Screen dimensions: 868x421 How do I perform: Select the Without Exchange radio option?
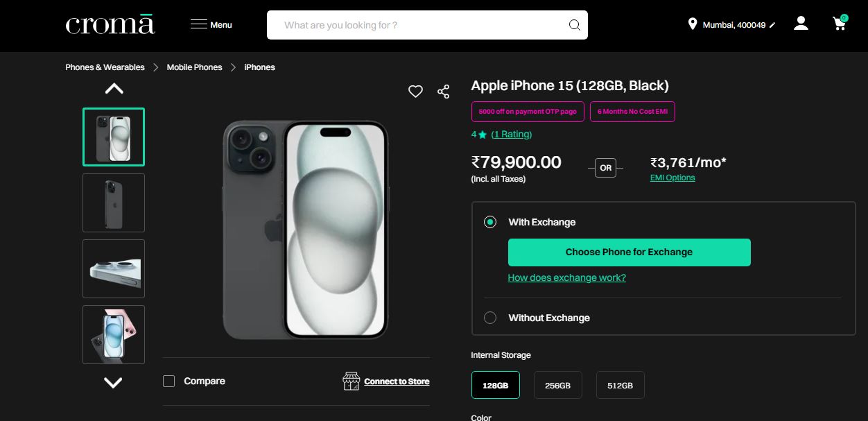[490, 318]
